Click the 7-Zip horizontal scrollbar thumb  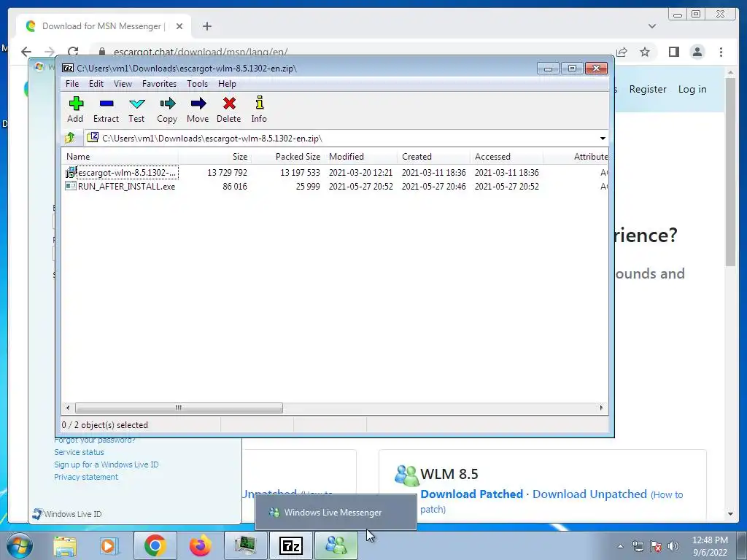click(179, 408)
